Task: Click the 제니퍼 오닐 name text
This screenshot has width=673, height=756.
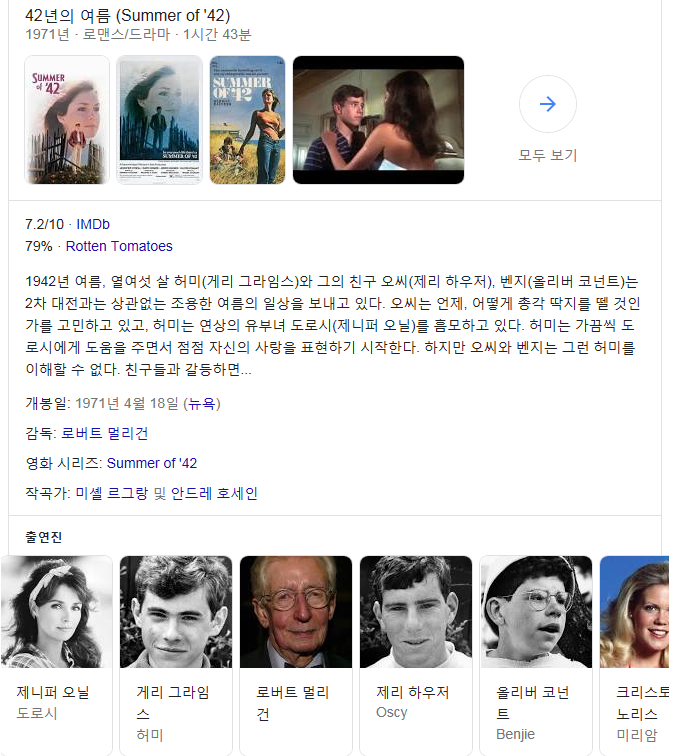Action: click(53, 692)
